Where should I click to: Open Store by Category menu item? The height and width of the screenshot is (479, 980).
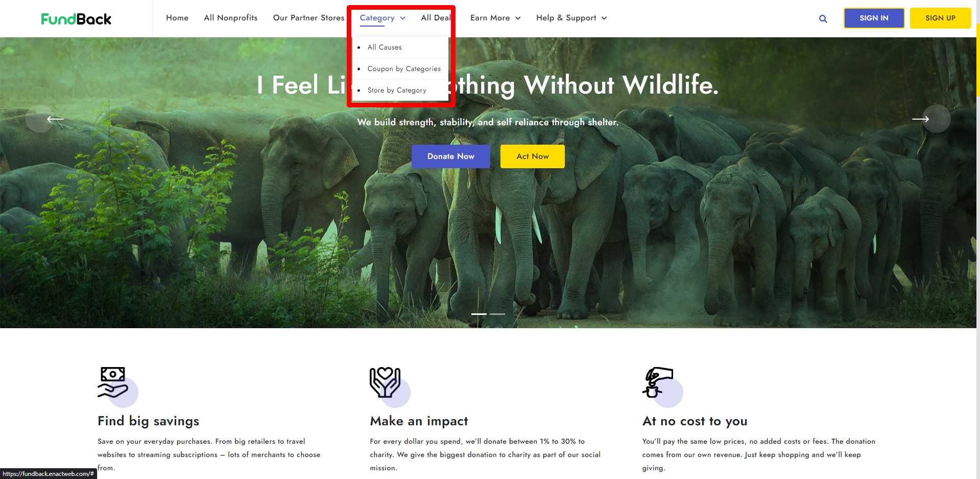[x=397, y=90]
